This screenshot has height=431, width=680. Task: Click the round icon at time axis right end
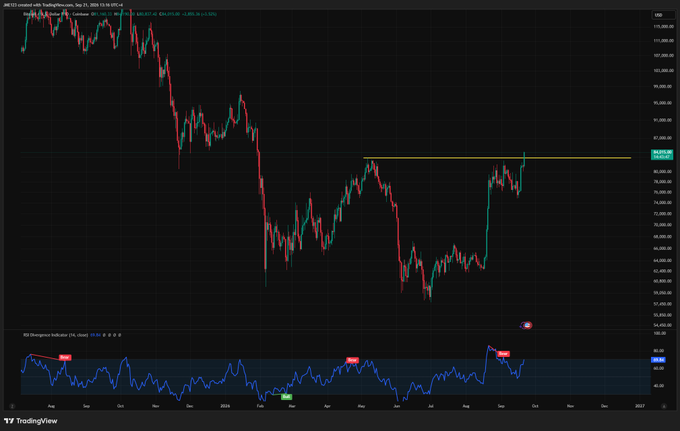click(x=664, y=406)
